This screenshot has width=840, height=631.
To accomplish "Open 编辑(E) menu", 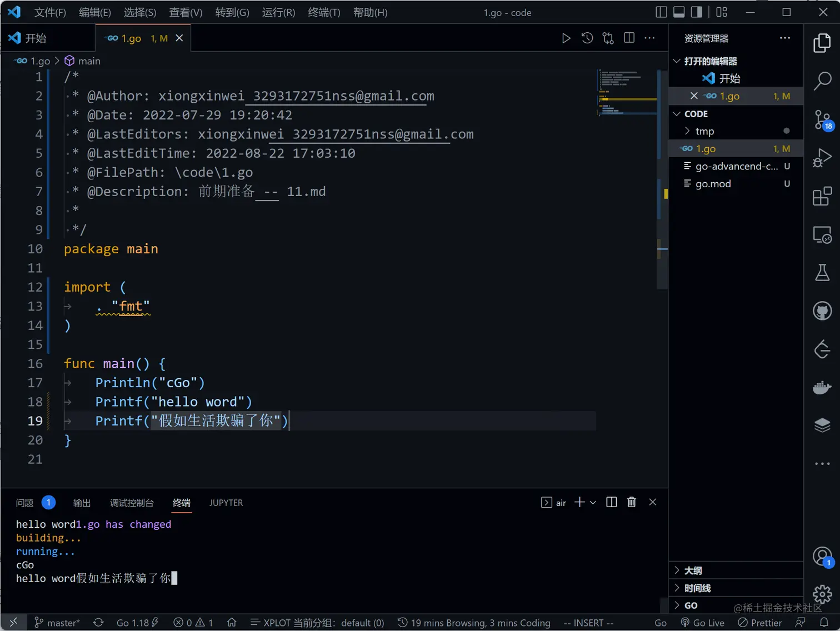I will (x=95, y=12).
